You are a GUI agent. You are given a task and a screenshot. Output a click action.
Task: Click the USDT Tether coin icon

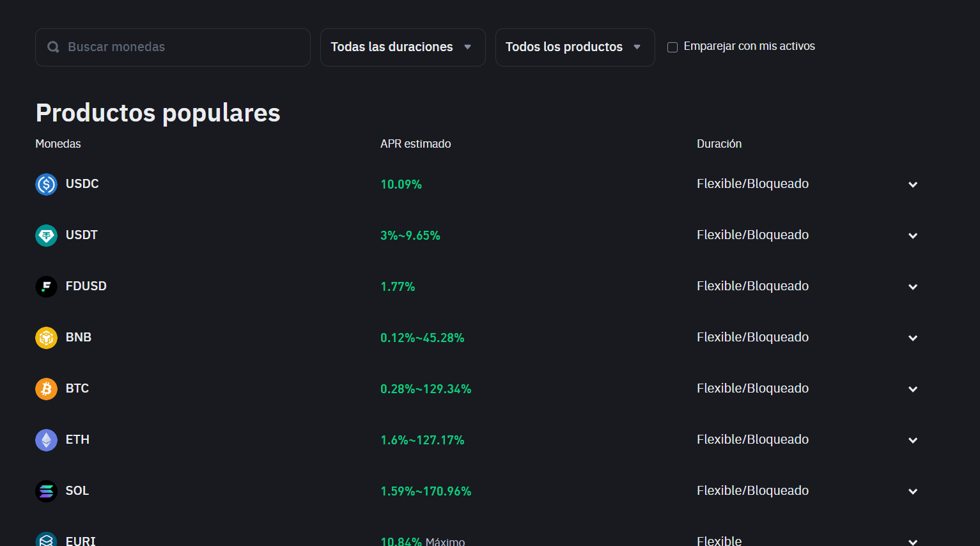pos(46,235)
